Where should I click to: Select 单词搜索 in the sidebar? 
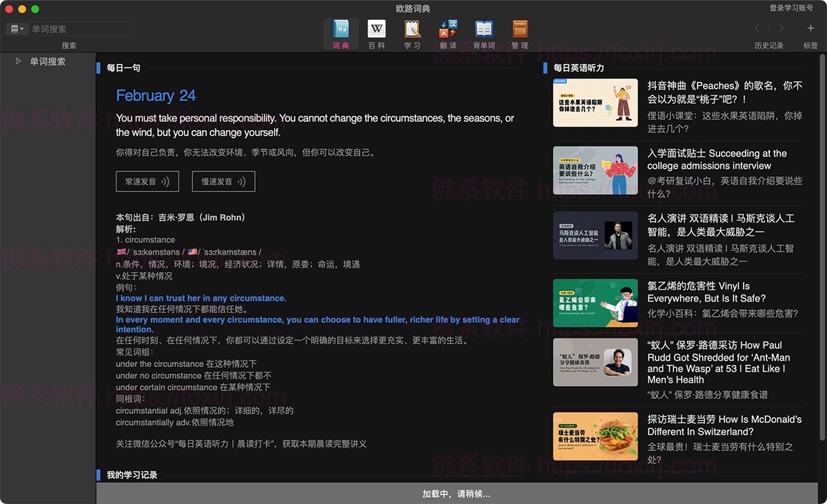(48, 61)
